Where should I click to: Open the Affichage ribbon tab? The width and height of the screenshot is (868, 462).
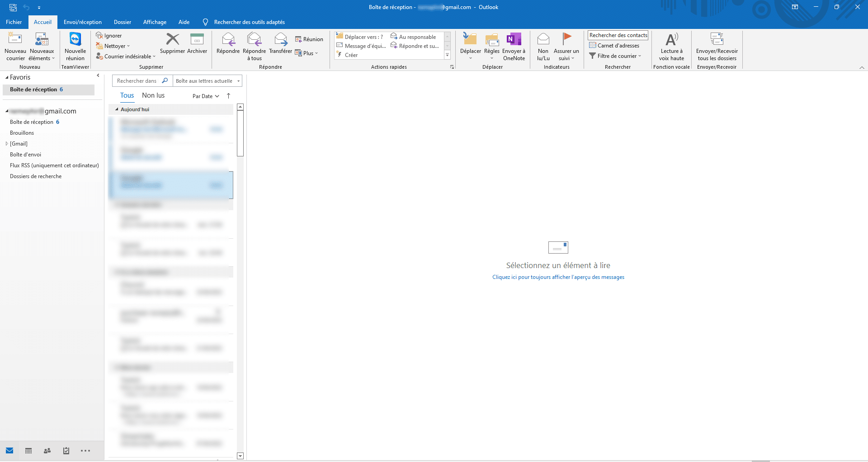[x=155, y=22]
